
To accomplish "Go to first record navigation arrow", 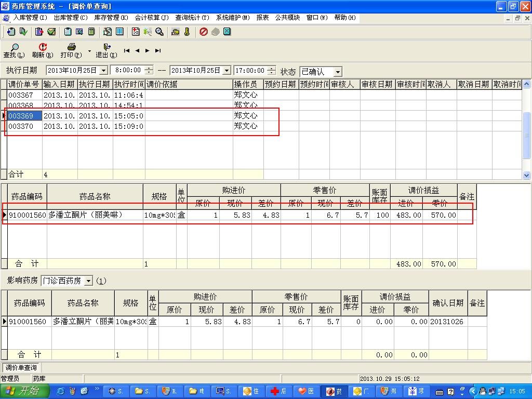I will [x=127, y=50].
